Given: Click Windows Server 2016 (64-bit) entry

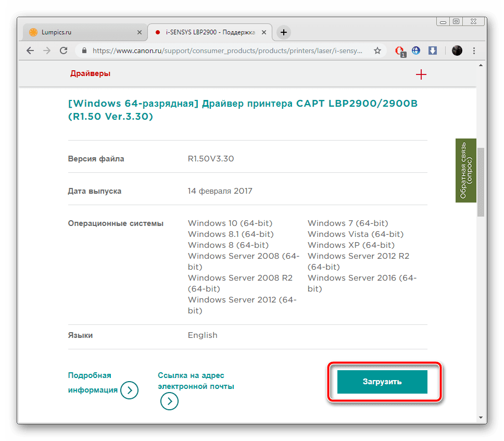Looking at the screenshot, I should coord(362,283).
